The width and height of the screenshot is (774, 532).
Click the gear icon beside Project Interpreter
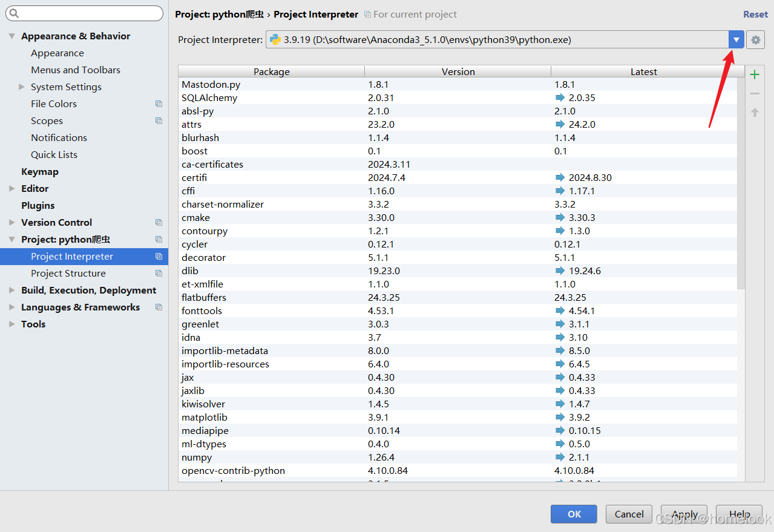(x=755, y=40)
